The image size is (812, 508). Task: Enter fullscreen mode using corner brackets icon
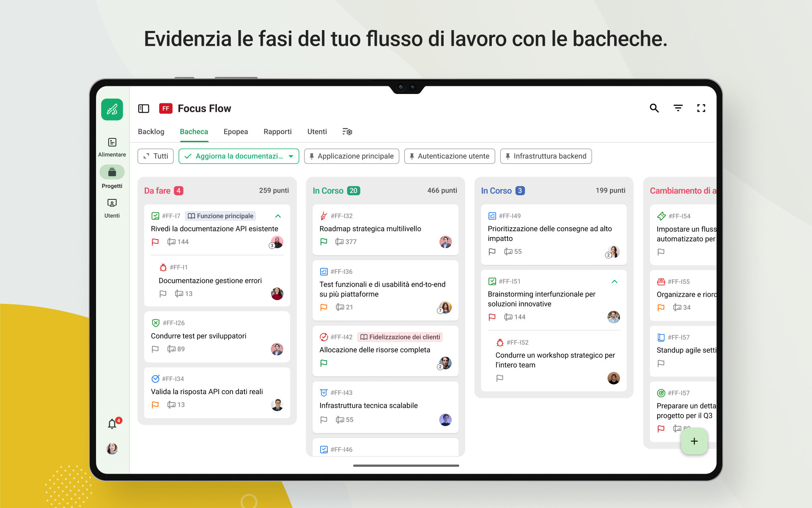701,108
